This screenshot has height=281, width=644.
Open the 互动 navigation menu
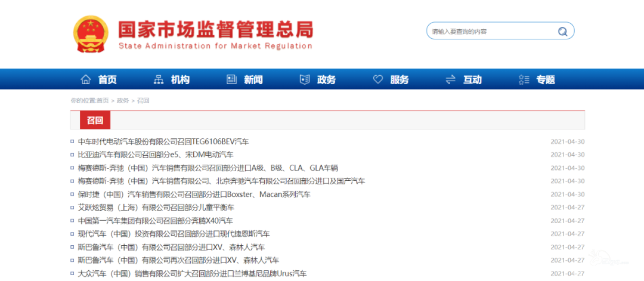coord(472,80)
